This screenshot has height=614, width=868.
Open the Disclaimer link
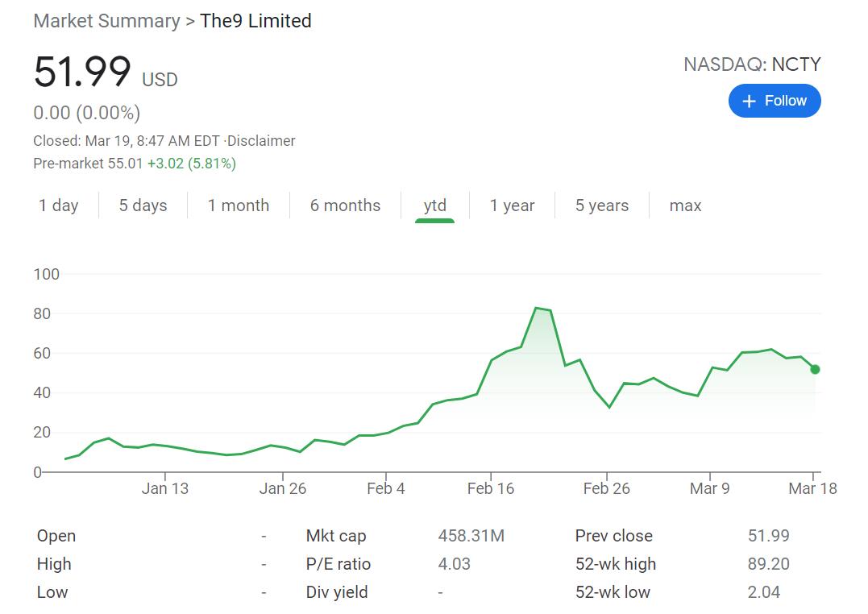click(x=262, y=141)
